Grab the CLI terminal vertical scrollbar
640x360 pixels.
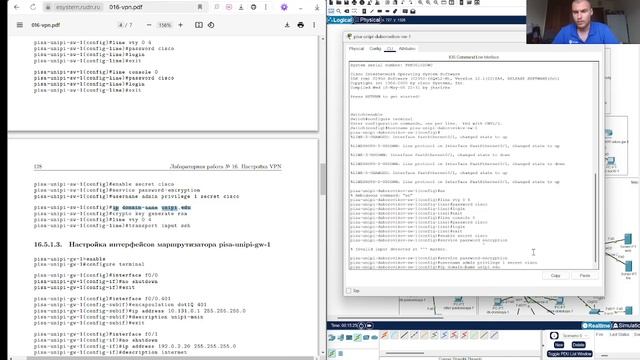[x=596, y=218]
